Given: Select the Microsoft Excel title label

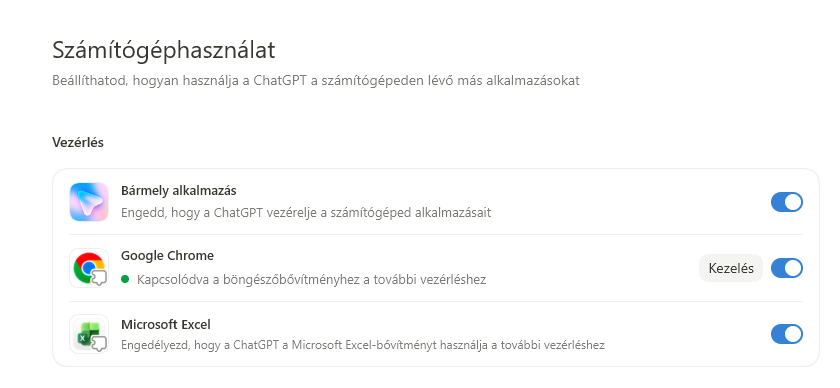Looking at the screenshot, I should point(166,324).
